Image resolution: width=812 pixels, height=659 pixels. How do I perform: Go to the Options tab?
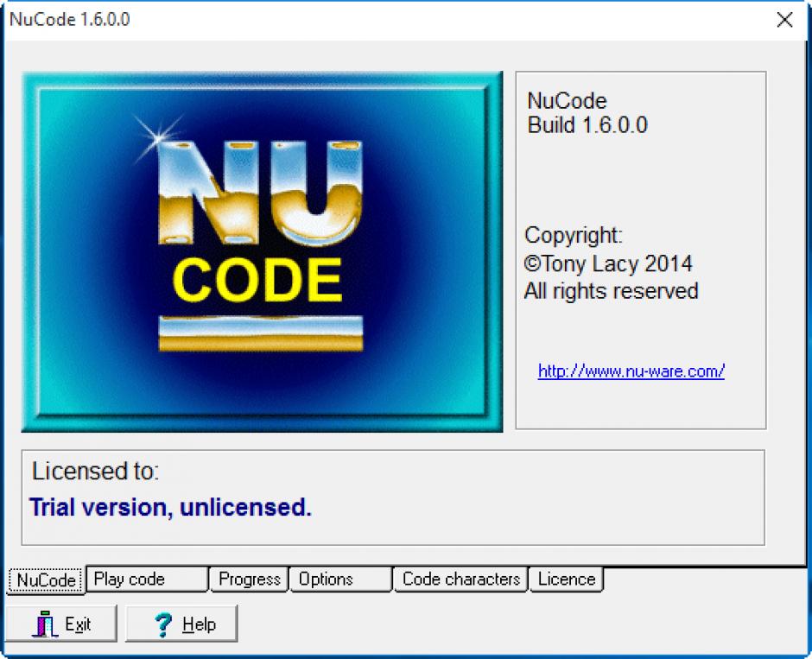pyautogui.click(x=340, y=579)
